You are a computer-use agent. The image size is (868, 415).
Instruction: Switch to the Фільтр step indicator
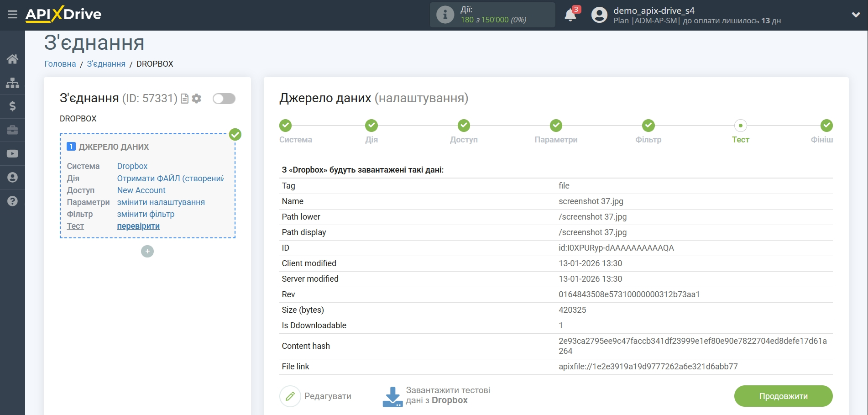tap(648, 126)
